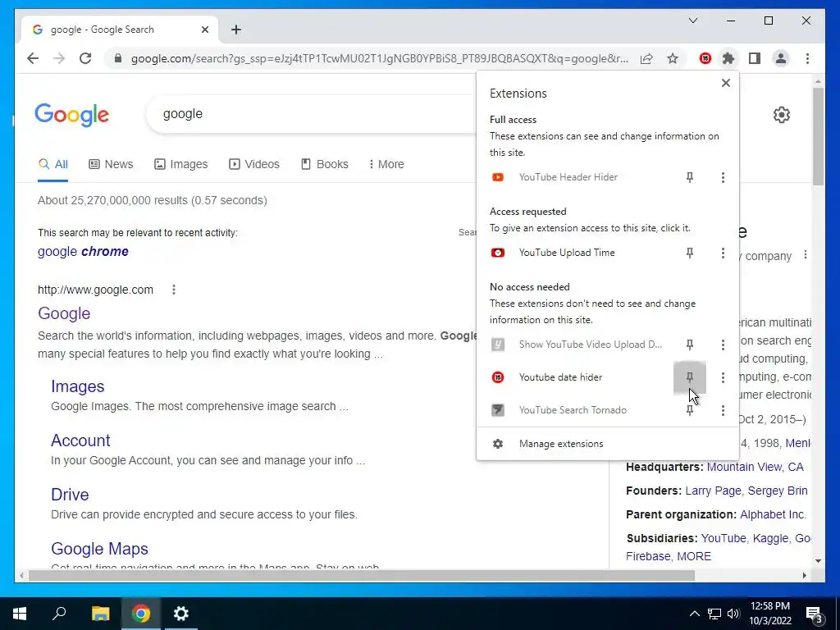The height and width of the screenshot is (630, 840).
Task: Click the Extensions puzzle icon in toolbar
Action: point(728,58)
